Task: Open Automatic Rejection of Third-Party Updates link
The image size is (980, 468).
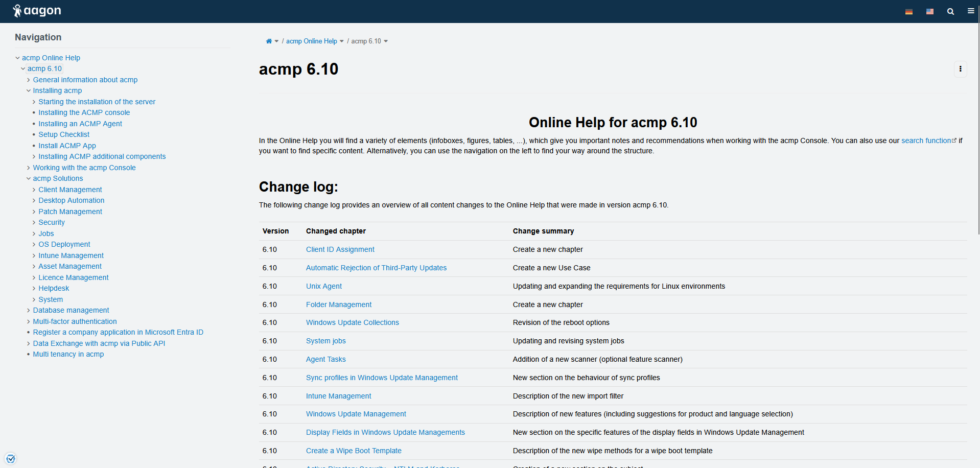Action: (x=377, y=268)
